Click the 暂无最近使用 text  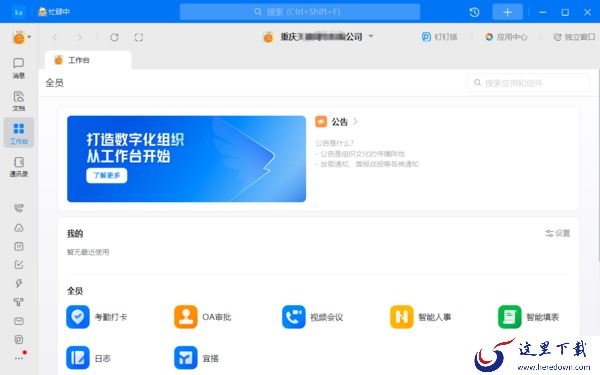coord(88,252)
